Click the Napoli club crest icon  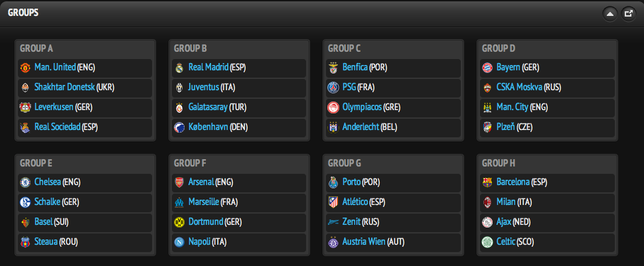point(179,242)
